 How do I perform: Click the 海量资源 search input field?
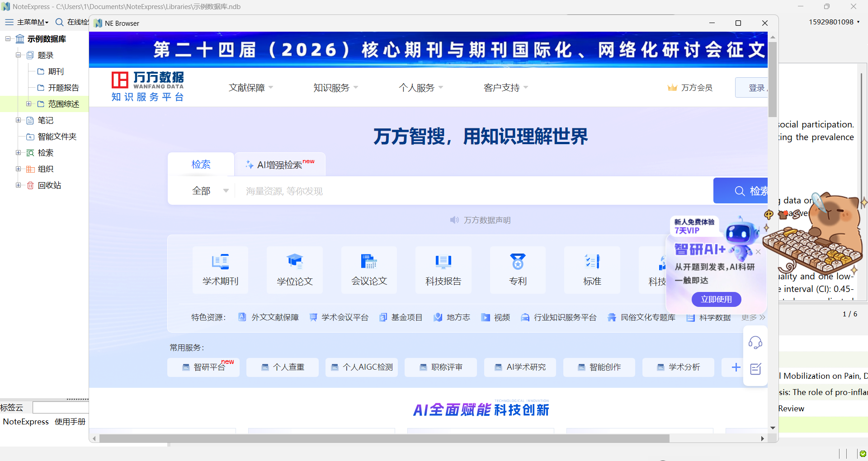coord(407,190)
